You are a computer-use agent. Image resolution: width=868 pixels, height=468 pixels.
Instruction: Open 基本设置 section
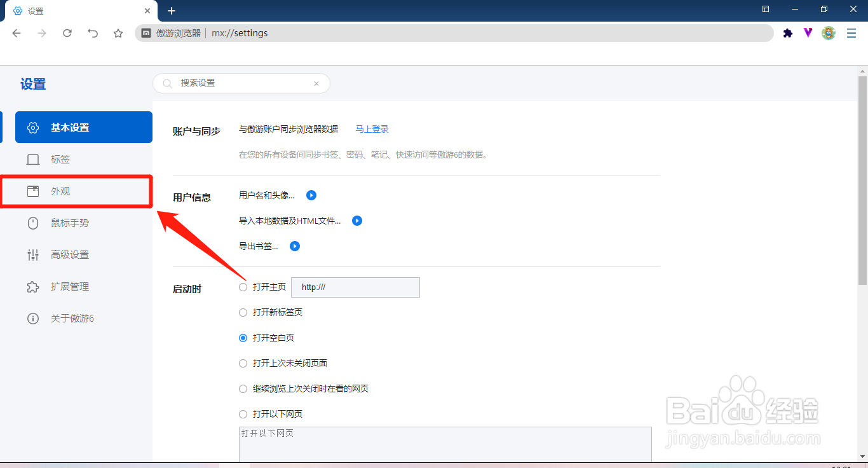point(84,127)
